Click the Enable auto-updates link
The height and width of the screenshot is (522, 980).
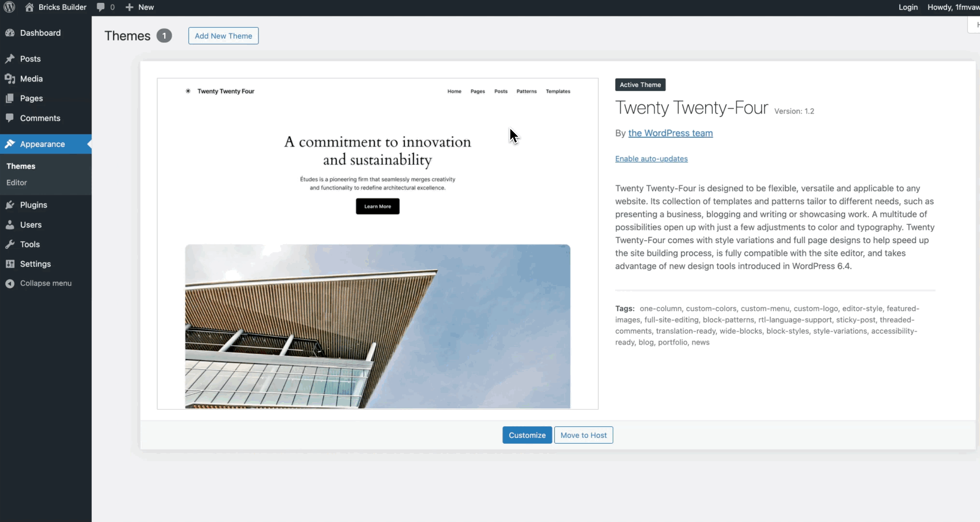click(651, 158)
